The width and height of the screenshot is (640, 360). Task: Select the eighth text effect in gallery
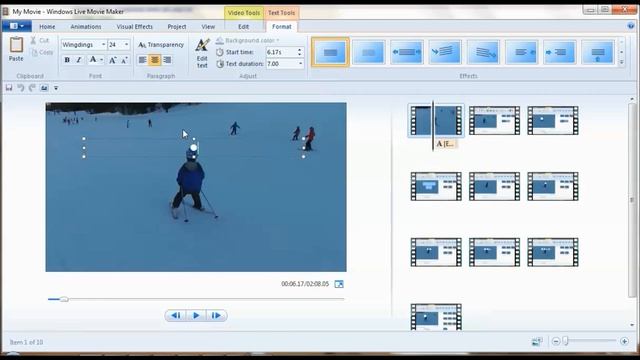click(598, 52)
